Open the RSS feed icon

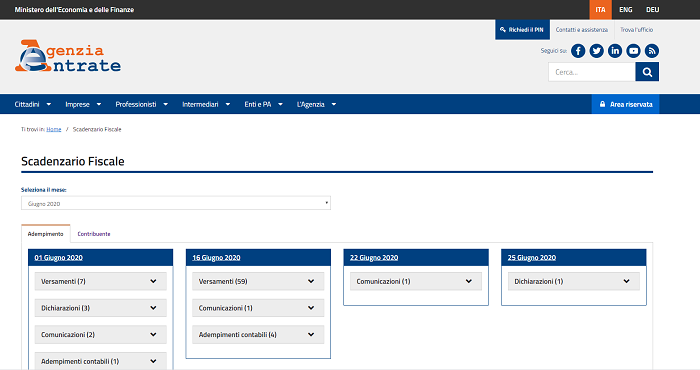[x=651, y=51]
